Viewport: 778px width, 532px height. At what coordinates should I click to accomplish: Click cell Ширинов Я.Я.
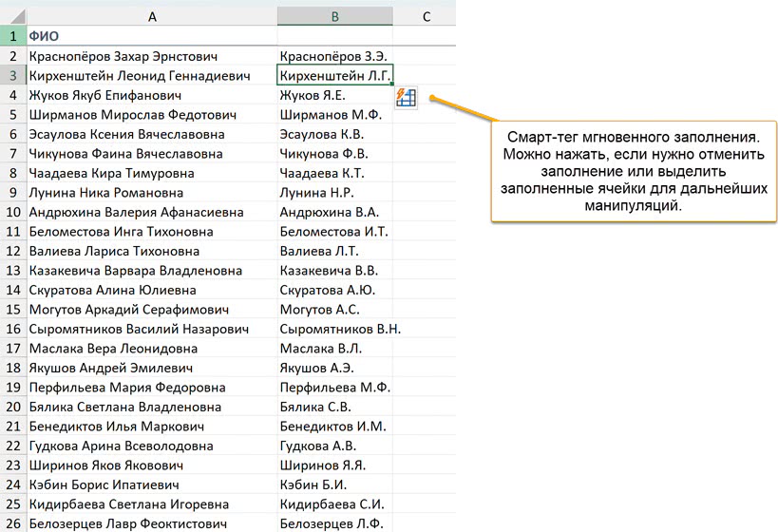(335, 465)
